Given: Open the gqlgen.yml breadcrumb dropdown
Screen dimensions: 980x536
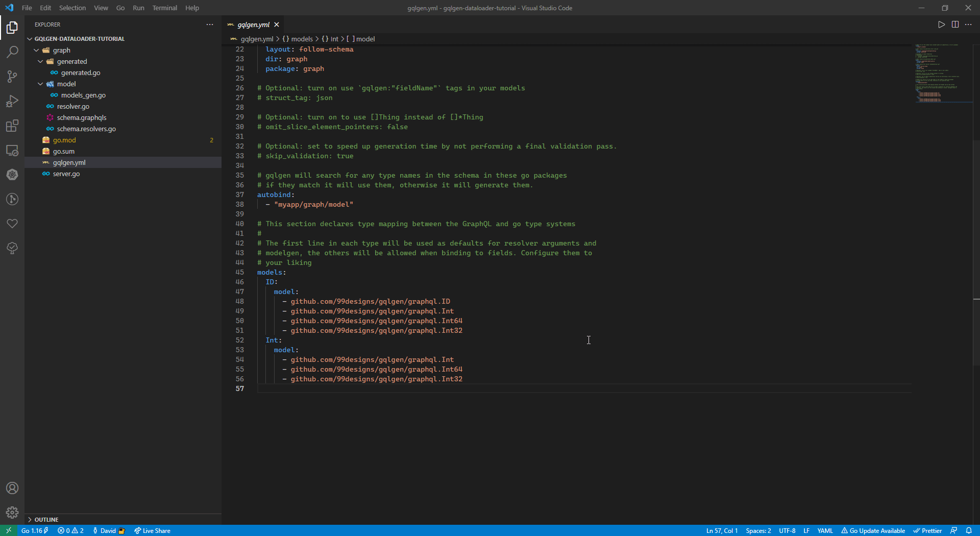Looking at the screenshot, I should tap(252, 39).
